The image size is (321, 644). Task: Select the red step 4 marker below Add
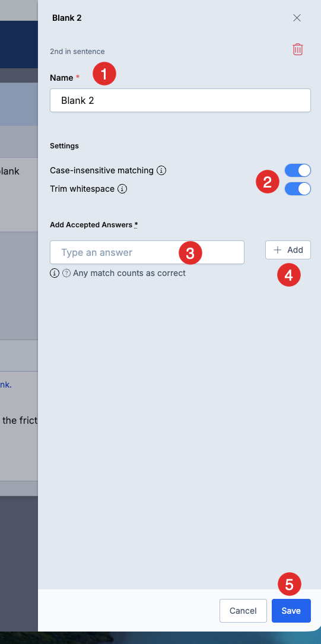point(289,275)
